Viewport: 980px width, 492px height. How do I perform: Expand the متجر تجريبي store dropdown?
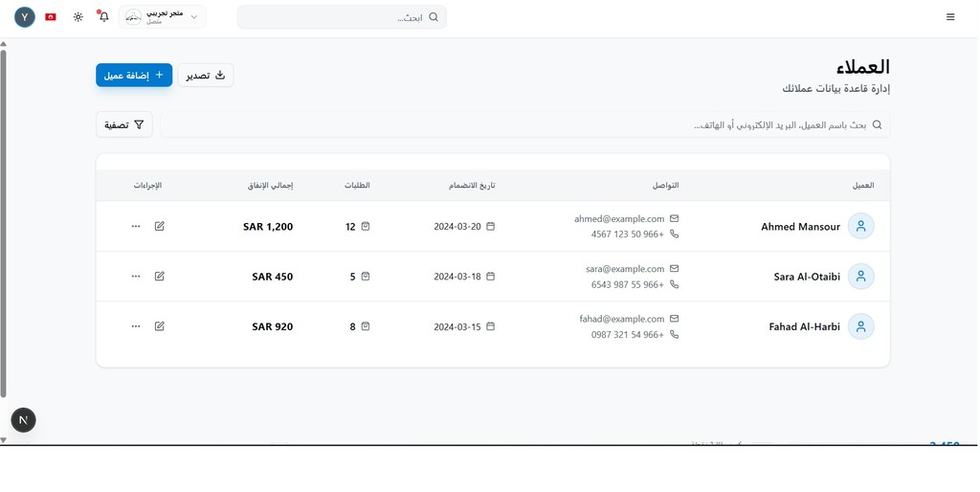162,17
